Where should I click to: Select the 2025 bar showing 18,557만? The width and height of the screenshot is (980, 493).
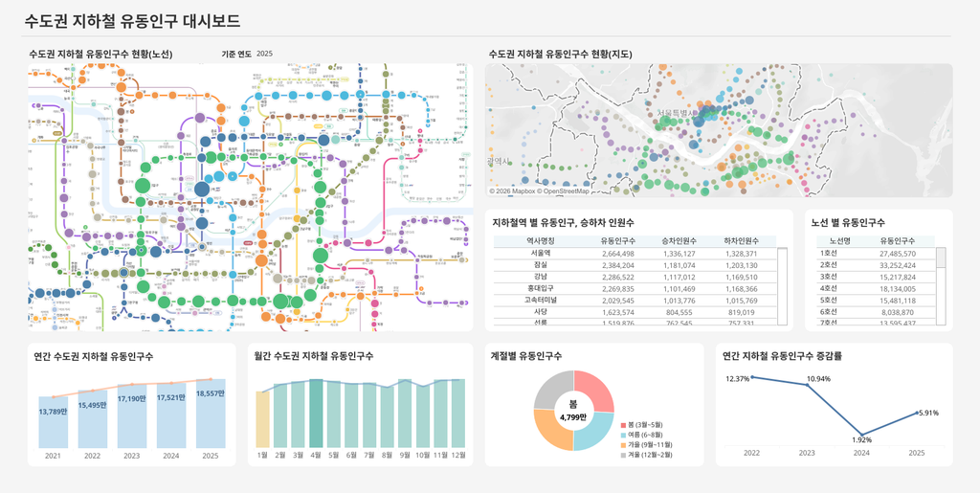210,413
